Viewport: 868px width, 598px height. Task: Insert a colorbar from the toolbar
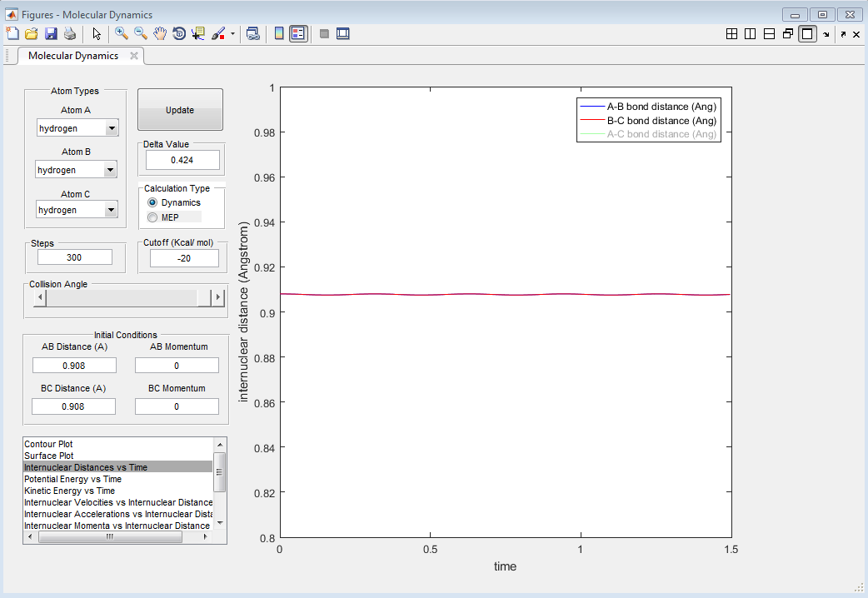tap(279, 34)
